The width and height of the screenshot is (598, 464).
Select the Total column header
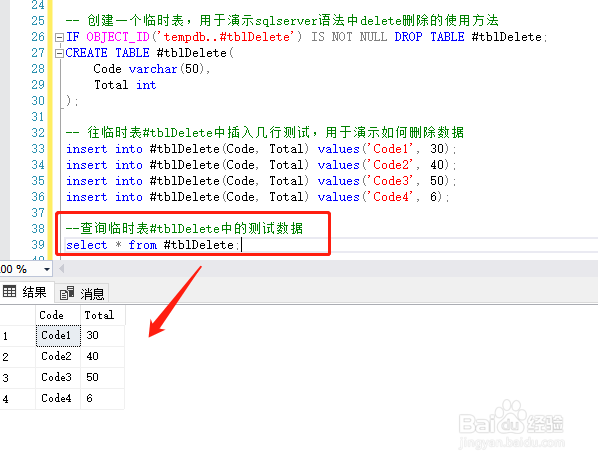click(x=103, y=315)
